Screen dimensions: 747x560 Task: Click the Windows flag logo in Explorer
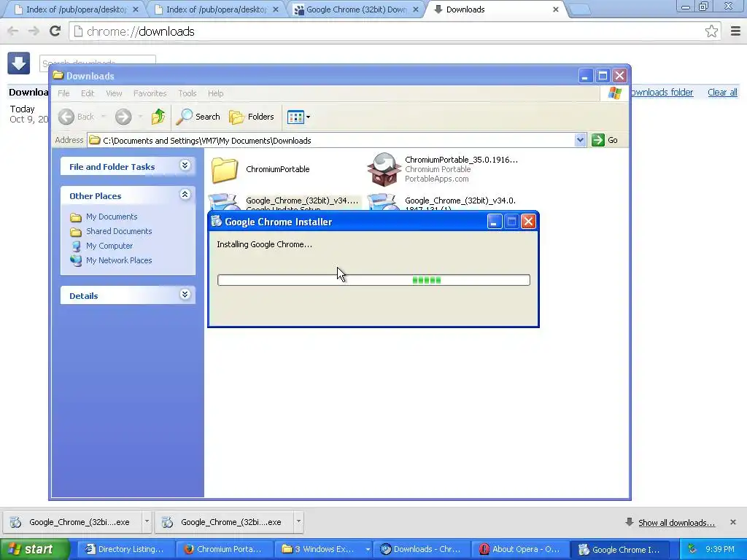click(x=614, y=93)
